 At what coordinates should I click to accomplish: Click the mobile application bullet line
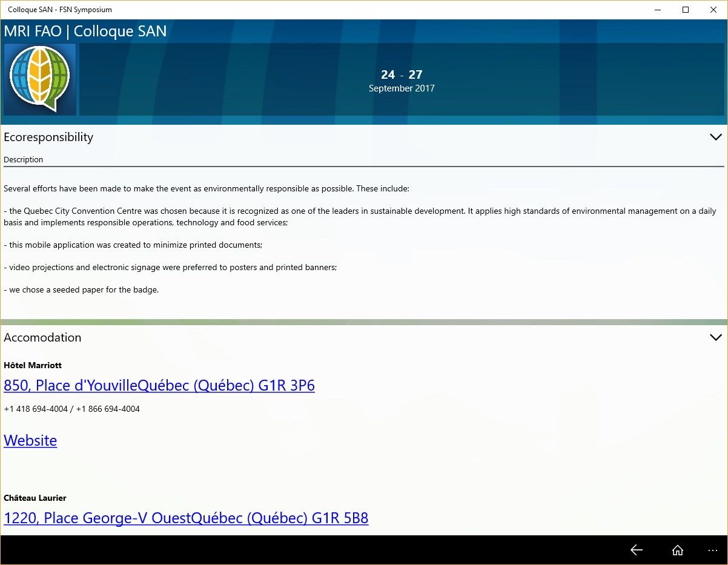[x=133, y=245]
